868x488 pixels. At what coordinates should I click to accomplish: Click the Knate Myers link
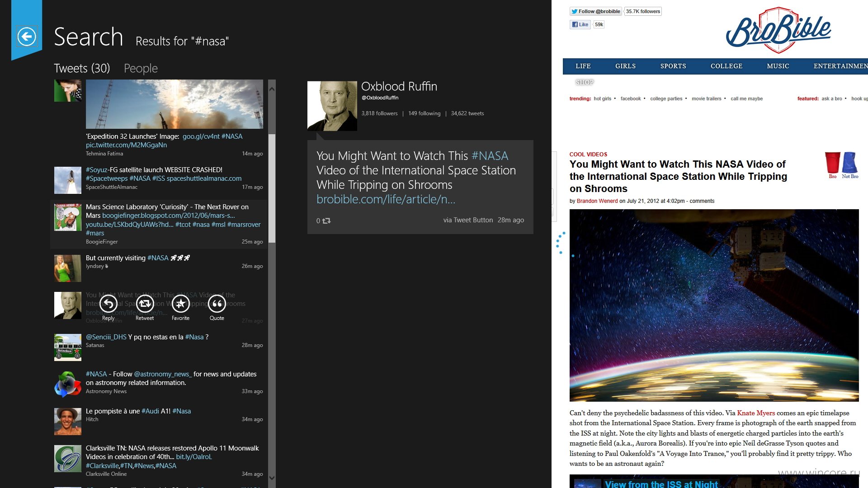pos(756,413)
